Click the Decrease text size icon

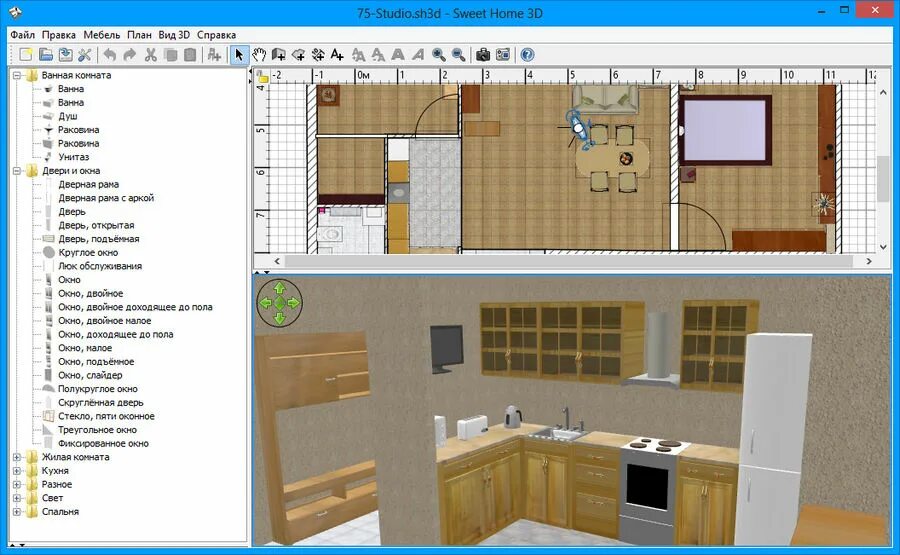coord(378,55)
